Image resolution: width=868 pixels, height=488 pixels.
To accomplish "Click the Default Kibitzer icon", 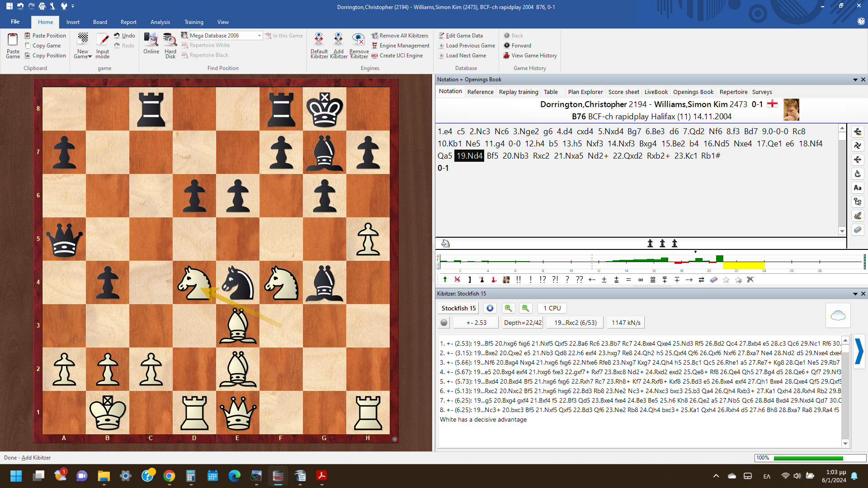I will pos(319,40).
